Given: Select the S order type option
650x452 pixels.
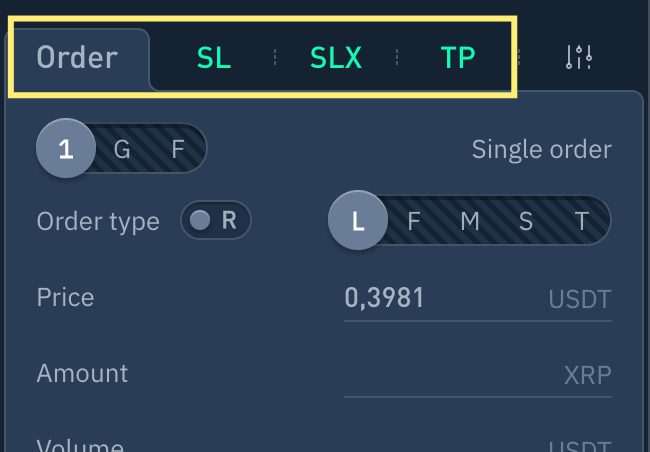Looking at the screenshot, I should (x=526, y=221).
